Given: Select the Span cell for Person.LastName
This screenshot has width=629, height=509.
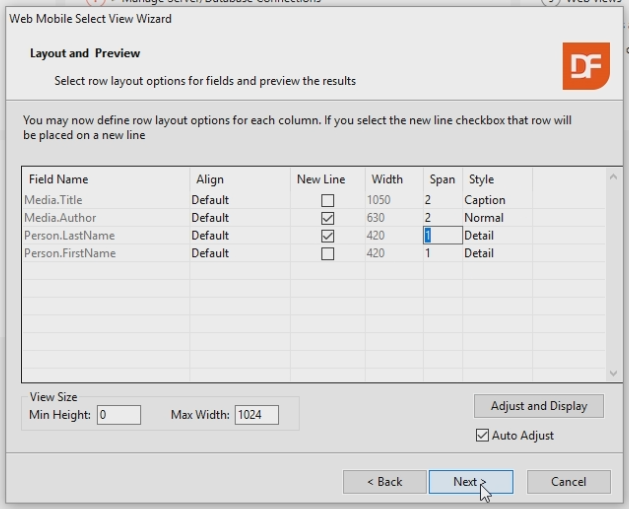Looking at the screenshot, I should coord(442,236).
